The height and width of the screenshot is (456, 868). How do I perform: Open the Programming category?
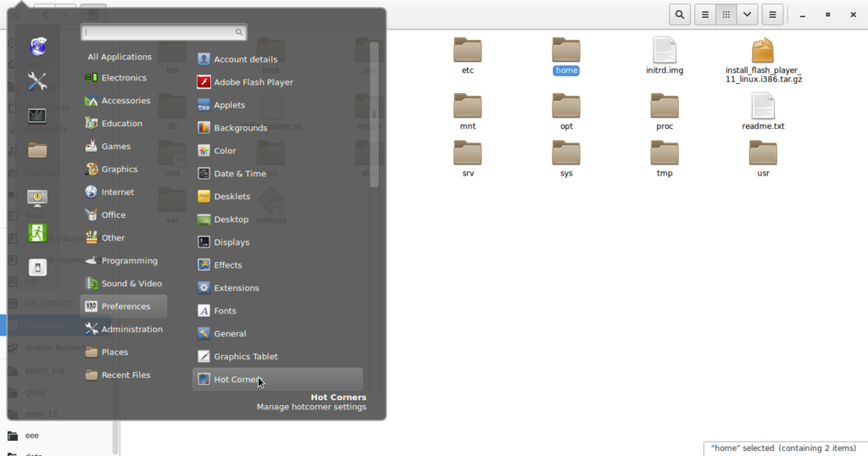124,261
